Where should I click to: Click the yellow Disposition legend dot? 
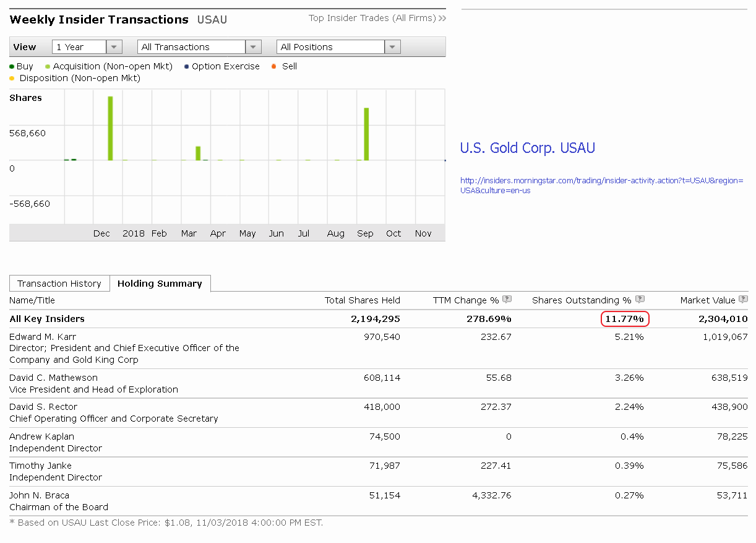coord(12,79)
